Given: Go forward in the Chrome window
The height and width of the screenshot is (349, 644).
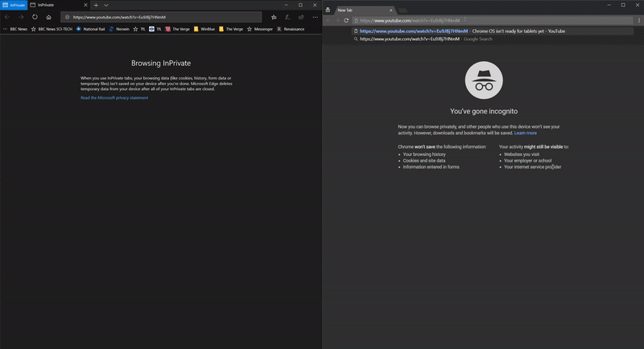Looking at the screenshot, I should point(337,20).
